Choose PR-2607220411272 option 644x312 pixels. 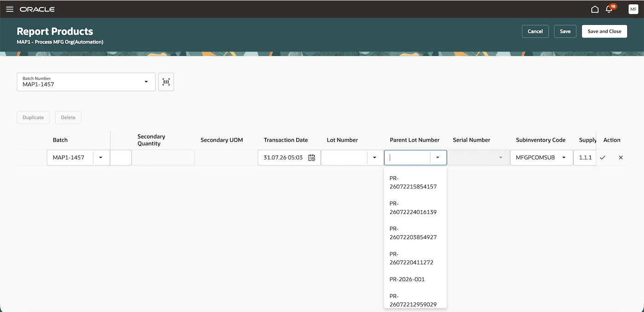pos(415,258)
